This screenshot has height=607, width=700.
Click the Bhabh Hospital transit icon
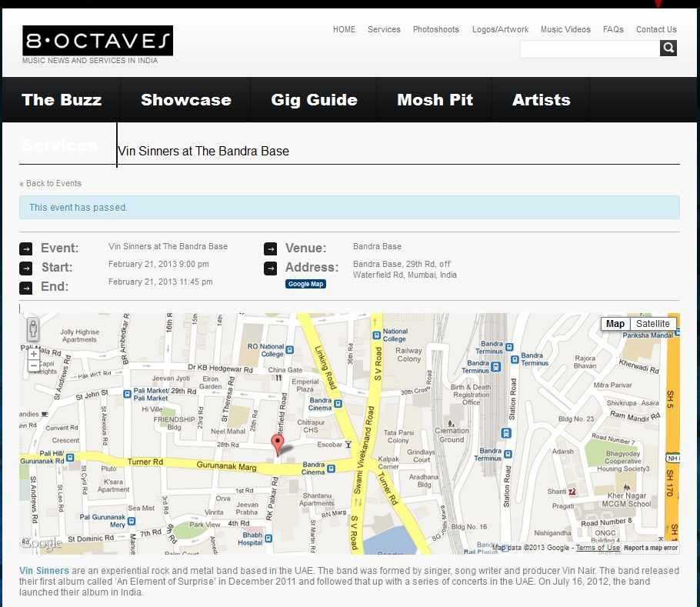(x=267, y=538)
